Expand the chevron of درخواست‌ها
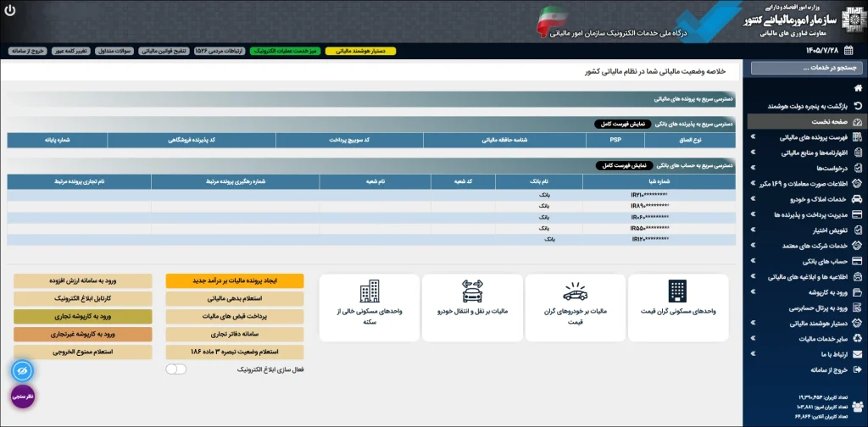868x427 pixels. click(x=753, y=168)
